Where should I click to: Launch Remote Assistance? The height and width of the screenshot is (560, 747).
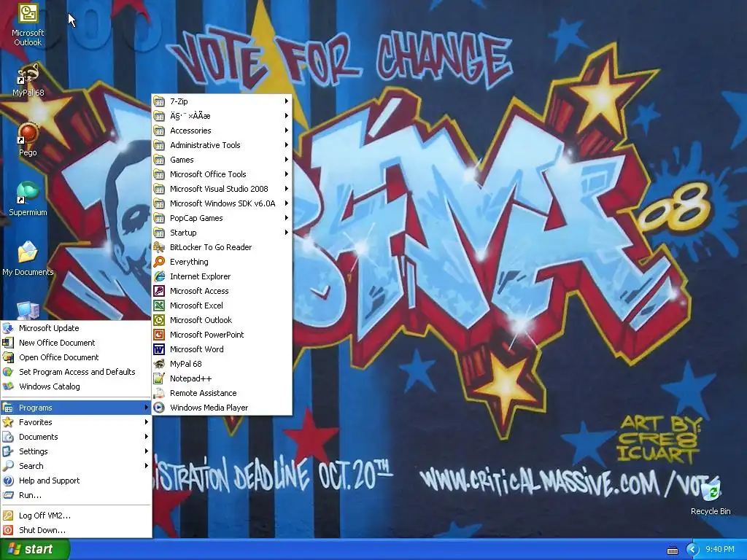222,393
